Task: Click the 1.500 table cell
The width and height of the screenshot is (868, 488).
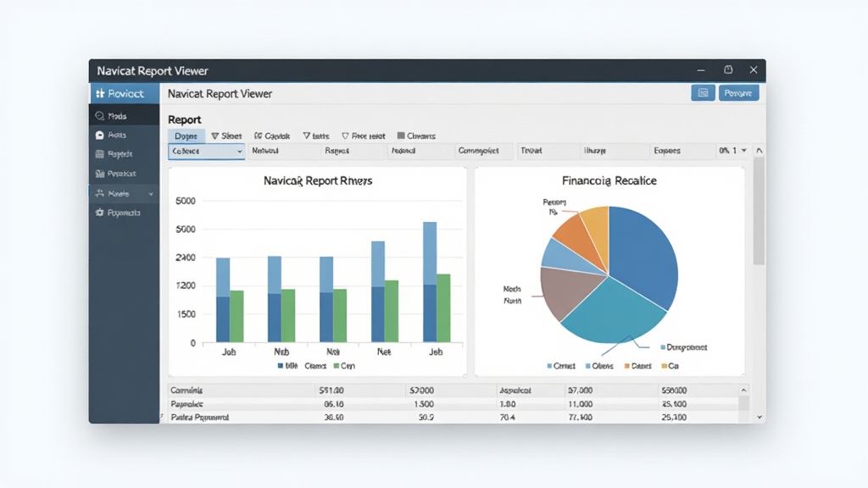Action: coord(424,404)
